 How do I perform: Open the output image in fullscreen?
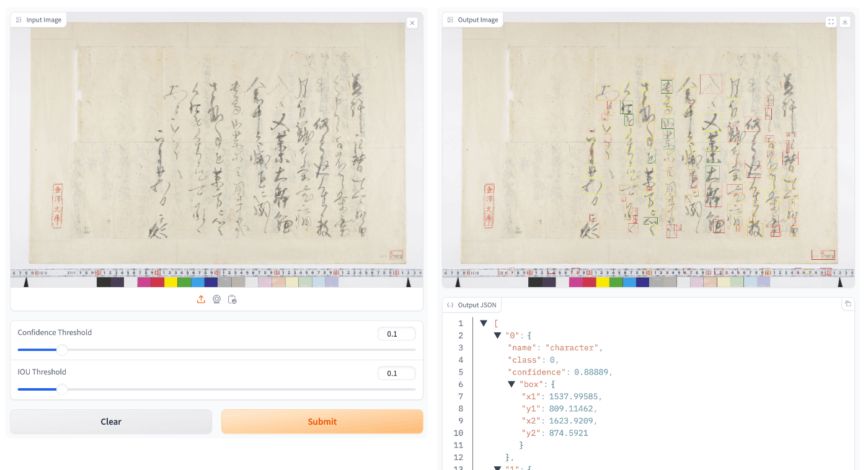coord(831,22)
